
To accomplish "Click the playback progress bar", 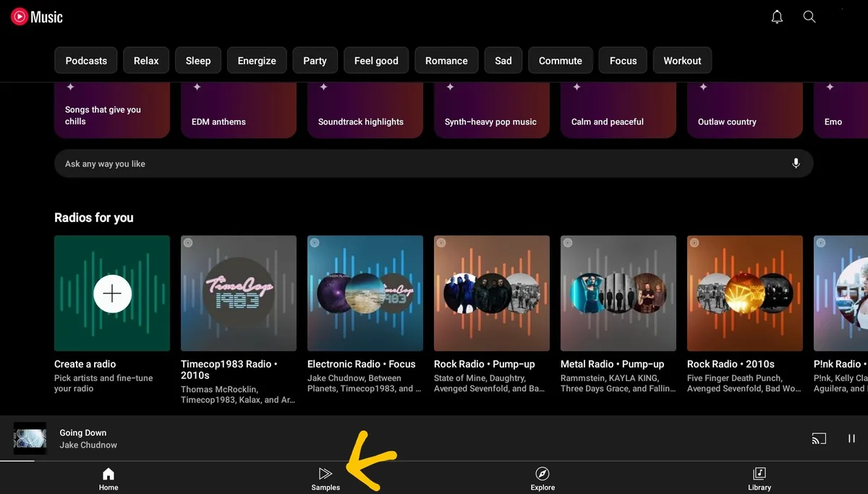I will pos(434,461).
